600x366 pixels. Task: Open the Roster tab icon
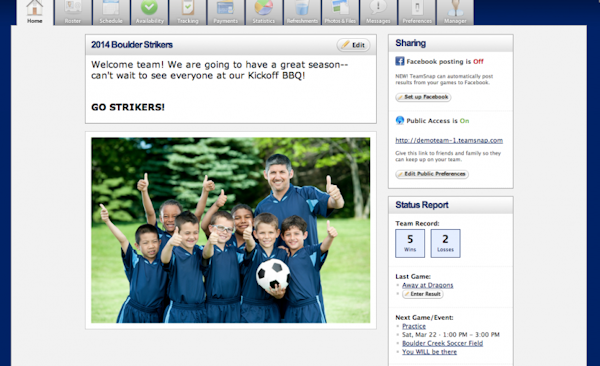(73, 12)
